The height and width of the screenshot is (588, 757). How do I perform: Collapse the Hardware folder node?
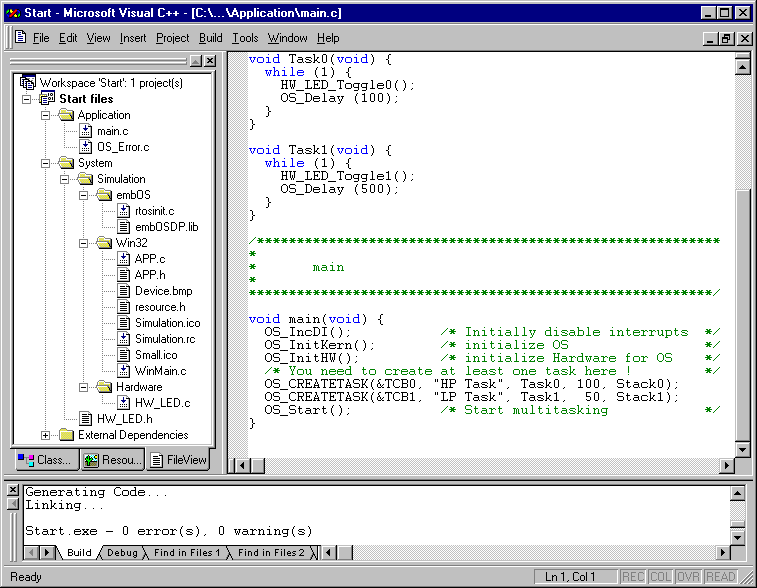pos(84,387)
